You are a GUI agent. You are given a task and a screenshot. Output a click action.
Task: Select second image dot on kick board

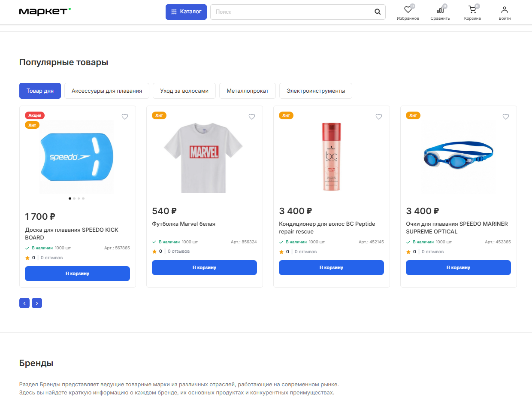pyautogui.click(x=74, y=198)
